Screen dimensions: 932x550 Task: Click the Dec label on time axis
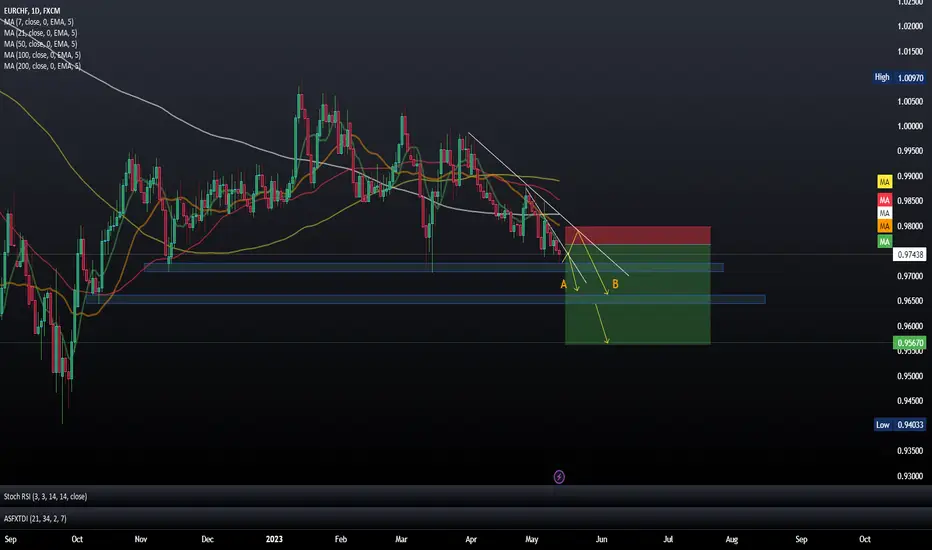(x=207, y=539)
